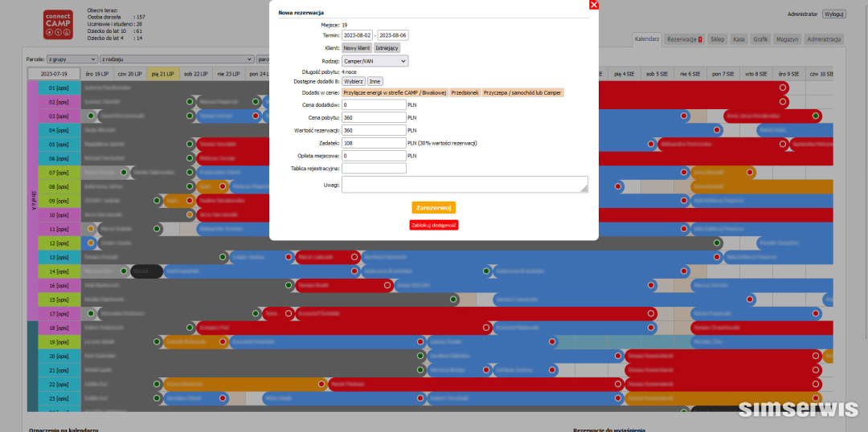
Task: Click the Zadatek input field
Action: click(x=374, y=143)
